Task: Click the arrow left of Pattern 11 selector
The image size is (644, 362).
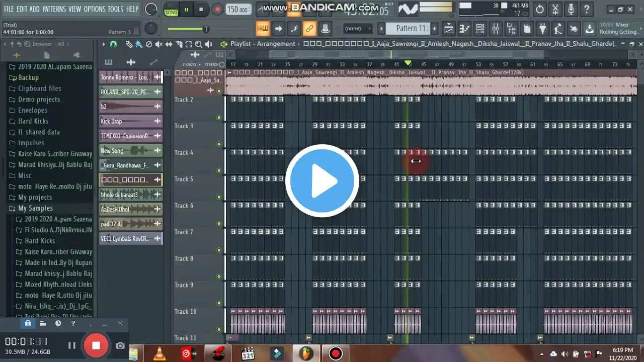Action: (x=381, y=29)
